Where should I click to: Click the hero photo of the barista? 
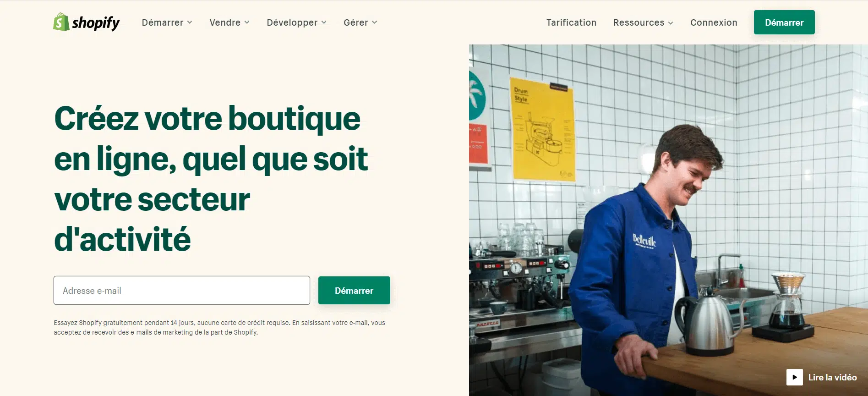coord(668,220)
